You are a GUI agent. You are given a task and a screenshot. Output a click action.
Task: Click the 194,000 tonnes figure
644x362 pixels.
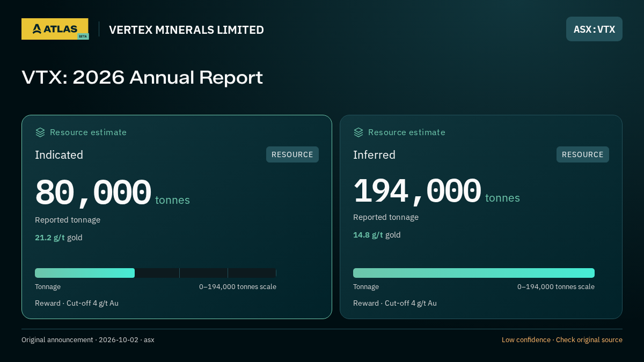click(436, 191)
